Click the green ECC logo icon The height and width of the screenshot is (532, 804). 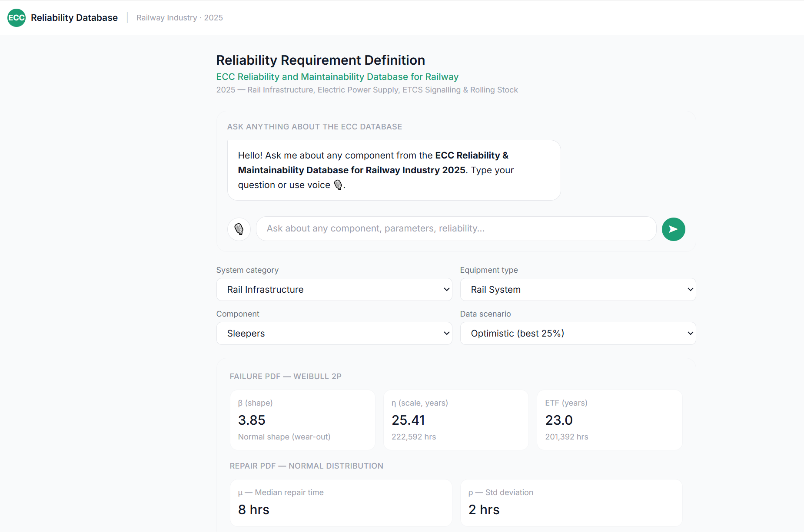17,18
